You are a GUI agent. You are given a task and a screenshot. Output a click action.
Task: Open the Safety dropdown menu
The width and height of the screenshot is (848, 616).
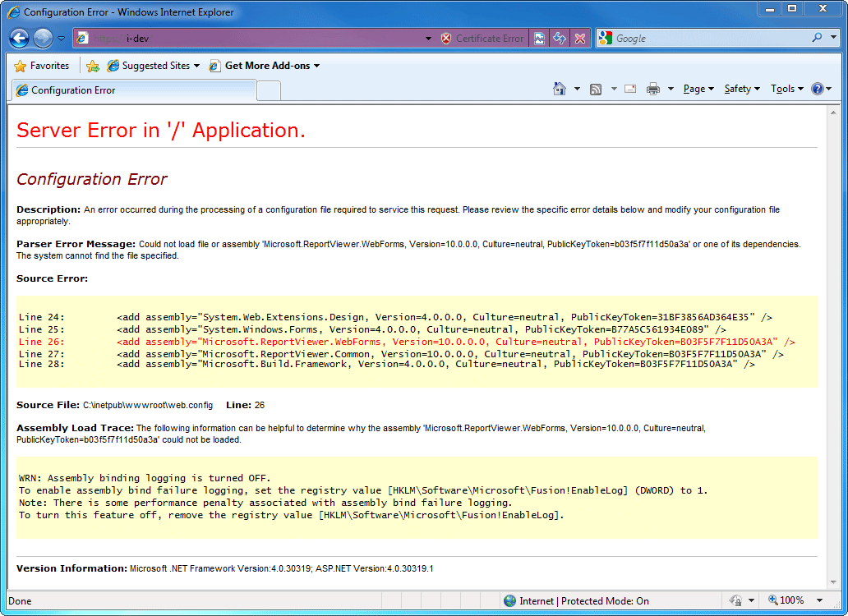pos(740,89)
